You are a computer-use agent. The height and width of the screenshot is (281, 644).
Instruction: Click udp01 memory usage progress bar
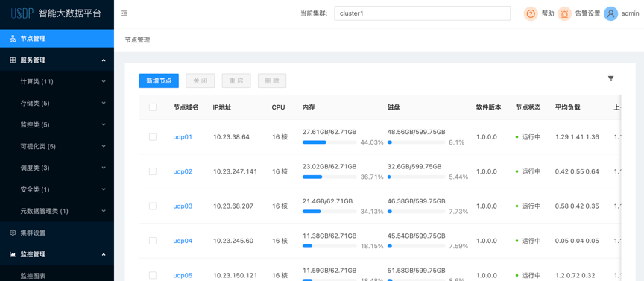[329, 142]
